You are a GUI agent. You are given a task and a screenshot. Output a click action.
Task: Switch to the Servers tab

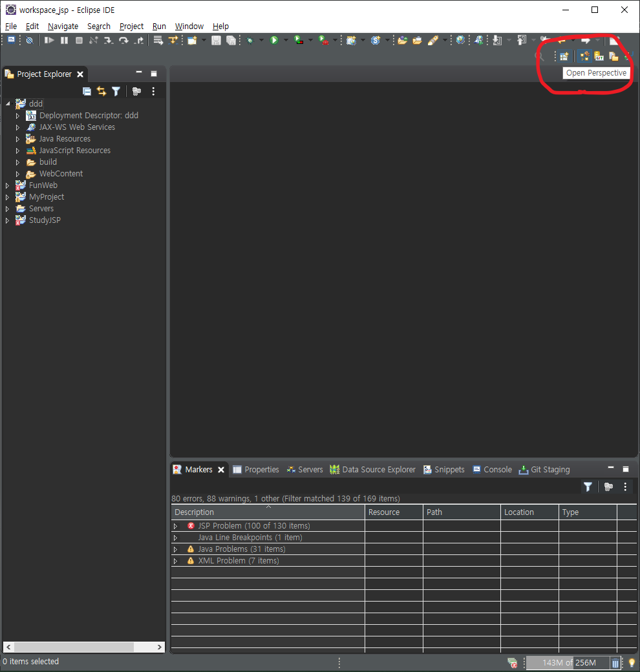304,469
